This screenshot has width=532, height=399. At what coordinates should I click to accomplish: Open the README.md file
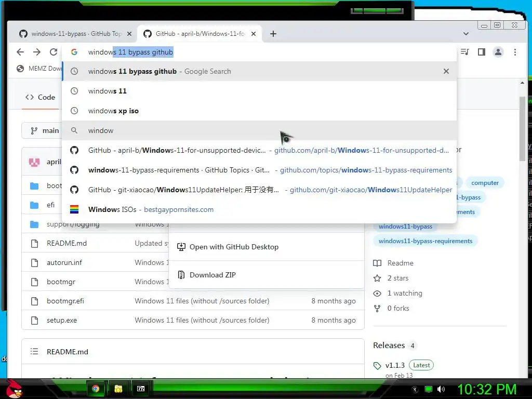coord(66,243)
